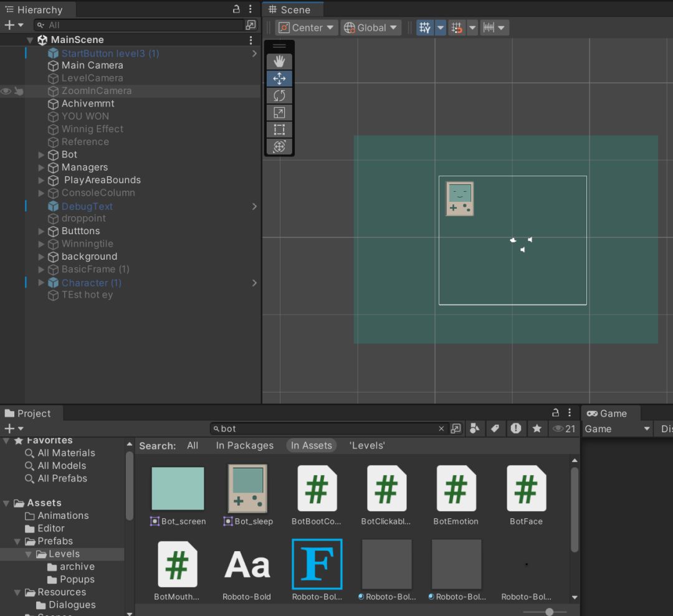Toggle the Hierarchy panel lock
Screen dimensions: 673x616
click(x=236, y=9)
